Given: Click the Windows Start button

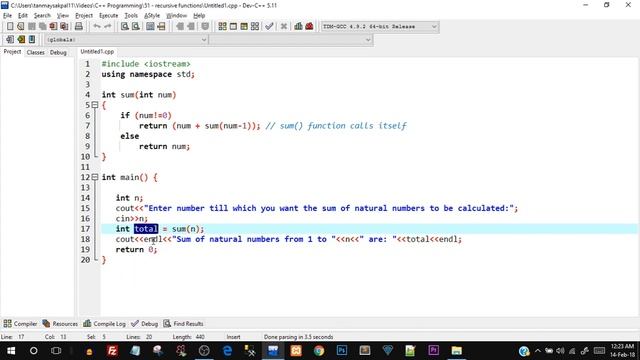Looking at the screenshot, I should click(x=11, y=351).
